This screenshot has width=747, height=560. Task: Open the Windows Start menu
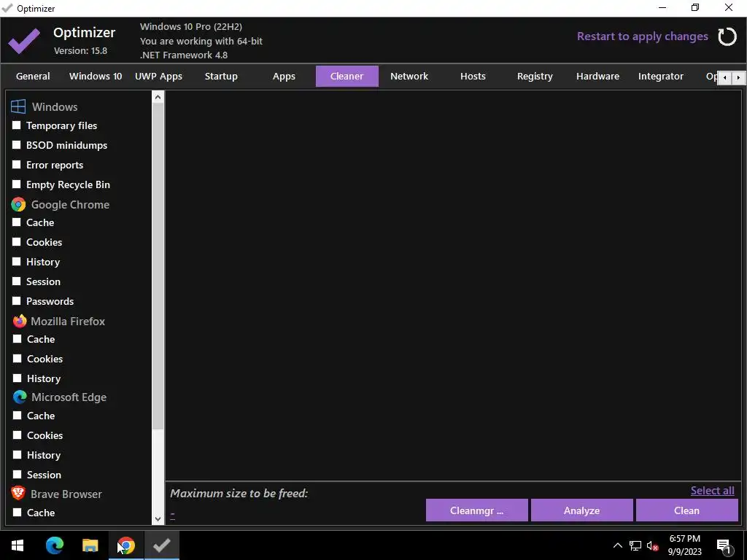click(18, 545)
